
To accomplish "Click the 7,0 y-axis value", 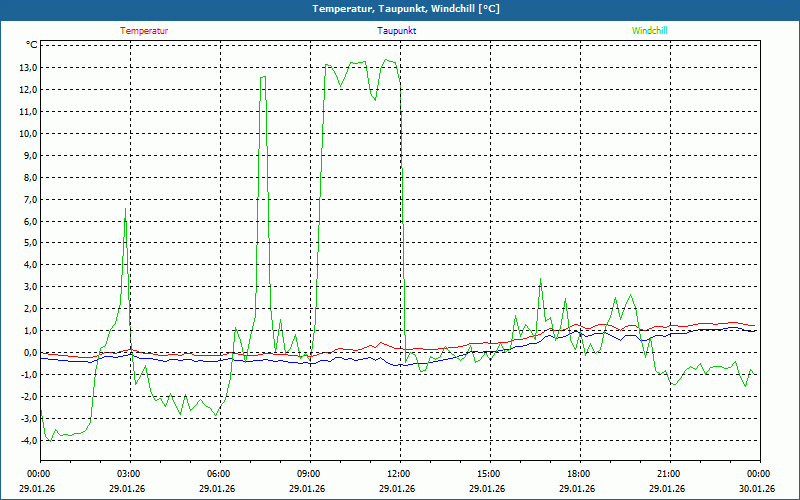I will pos(30,199).
